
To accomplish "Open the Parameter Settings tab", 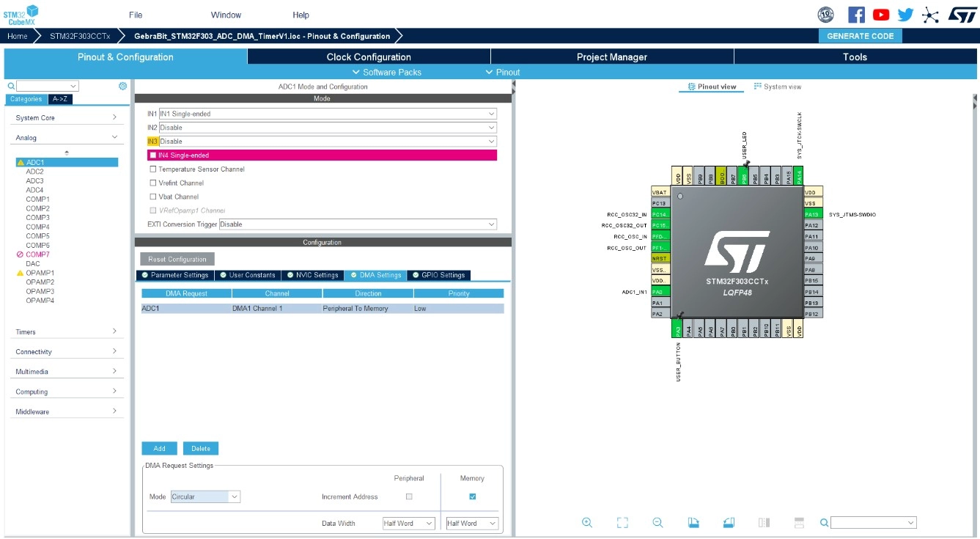I will point(174,275).
